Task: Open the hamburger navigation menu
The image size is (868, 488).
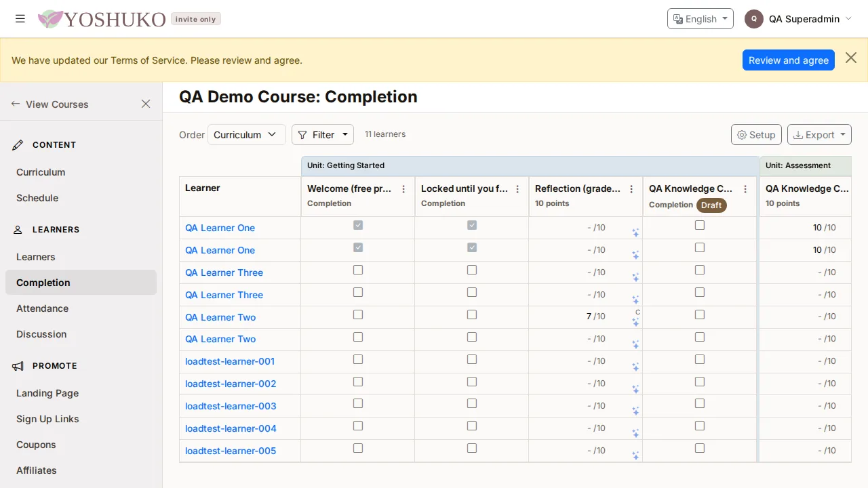Action: [20, 19]
